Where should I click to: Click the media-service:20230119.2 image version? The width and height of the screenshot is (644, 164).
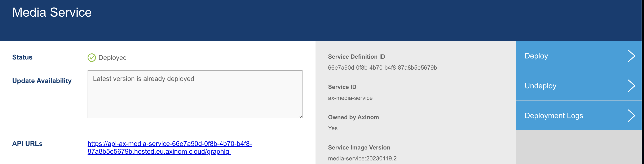pos(362,159)
